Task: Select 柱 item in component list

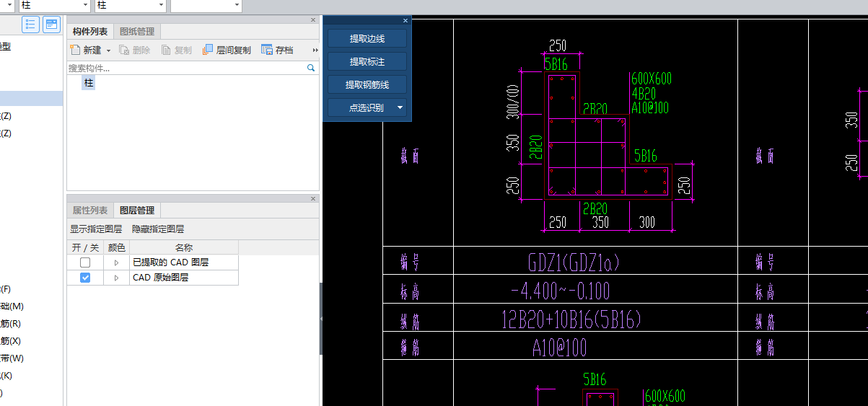Action: pyautogui.click(x=89, y=83)
